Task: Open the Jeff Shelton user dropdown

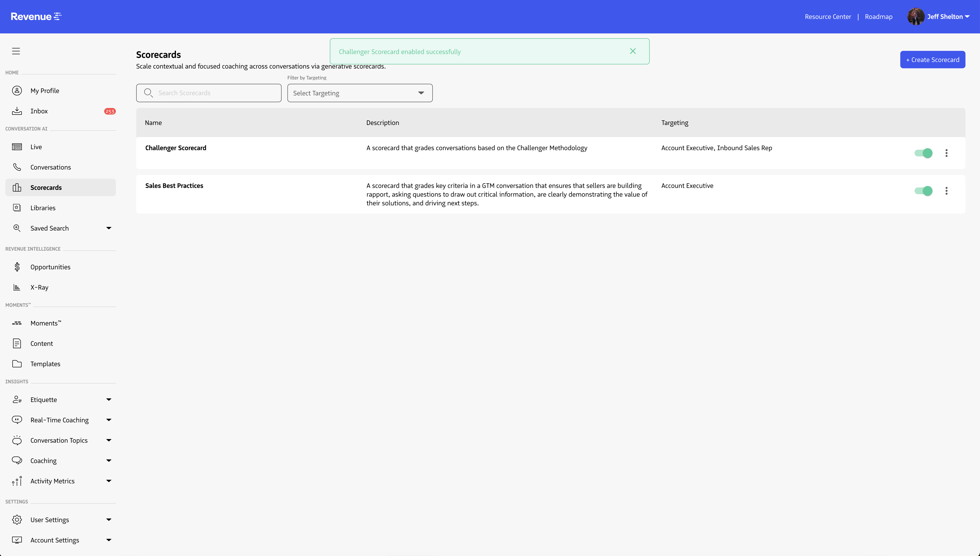Action: point(949,16)
